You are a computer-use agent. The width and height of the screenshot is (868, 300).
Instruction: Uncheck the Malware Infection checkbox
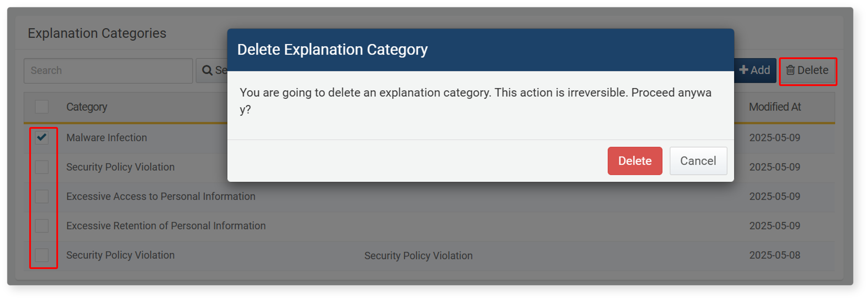tap(42, 138)
